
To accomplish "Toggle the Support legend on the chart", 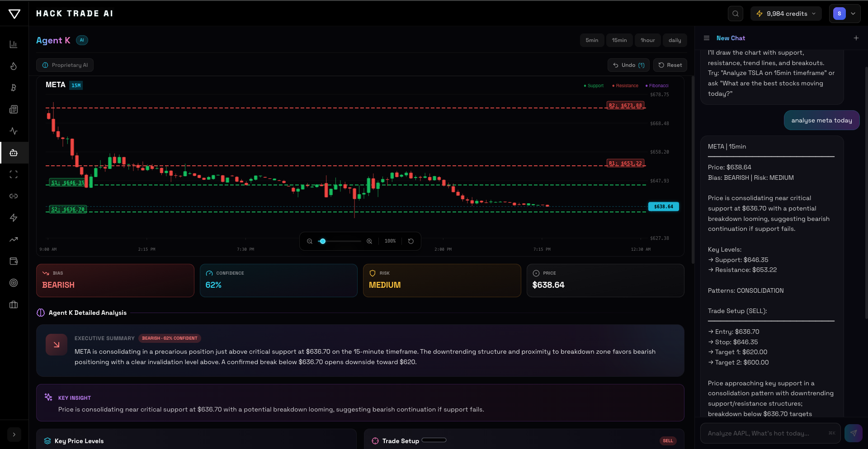I will 594,85.
